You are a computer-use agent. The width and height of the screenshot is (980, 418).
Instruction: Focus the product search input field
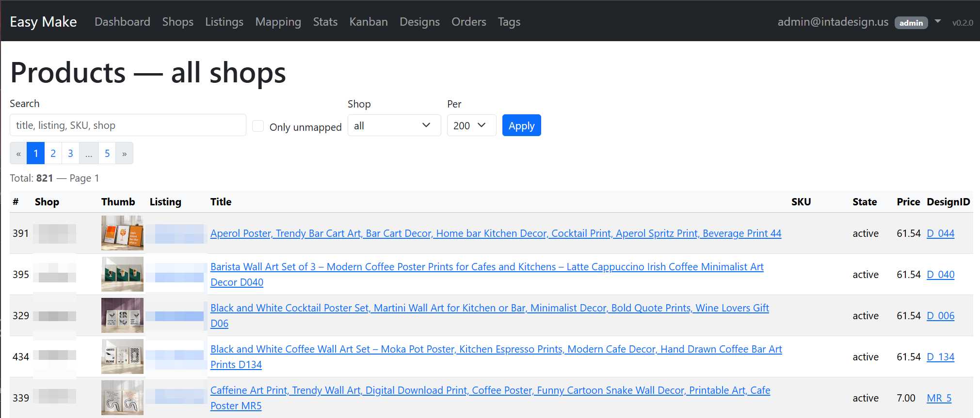(x=128, y=125)
